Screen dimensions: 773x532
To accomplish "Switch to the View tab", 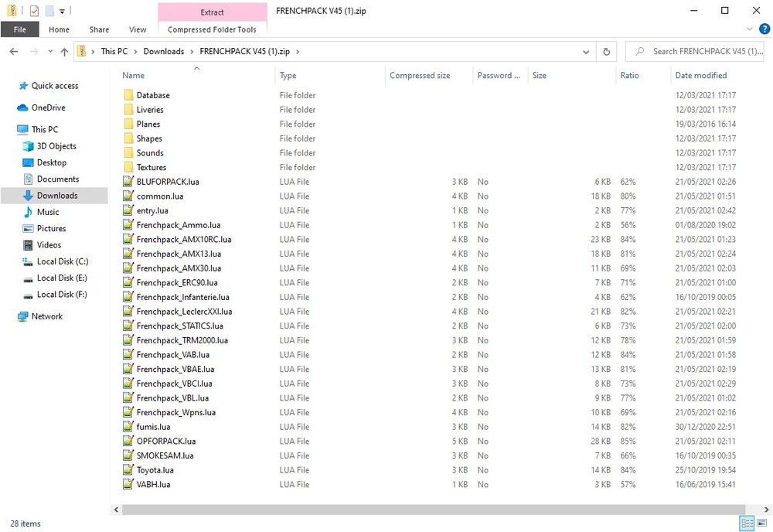I will pyautogui.click(x=137, y=29).
